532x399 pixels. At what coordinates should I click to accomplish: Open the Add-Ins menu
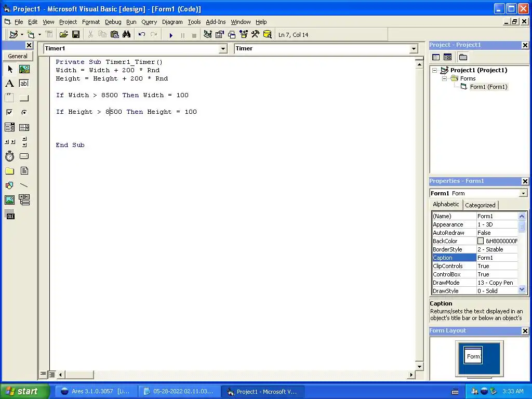pos(216,22)
